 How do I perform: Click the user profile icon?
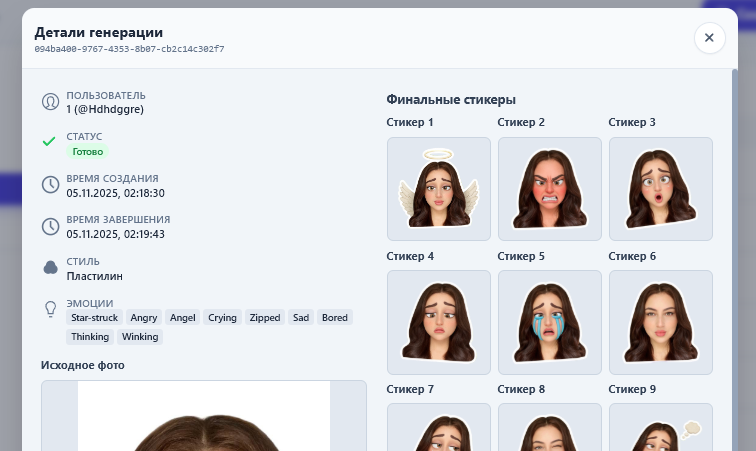51,102
